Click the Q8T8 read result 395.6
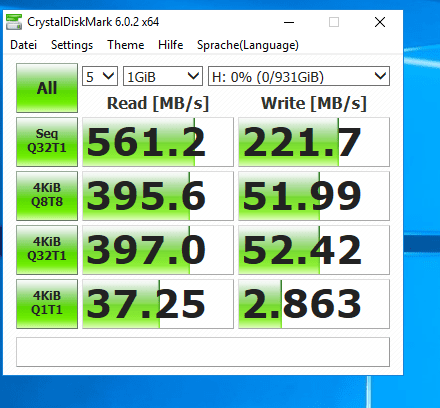Screen dimensions: 440x408 click(x=158, y=196)
